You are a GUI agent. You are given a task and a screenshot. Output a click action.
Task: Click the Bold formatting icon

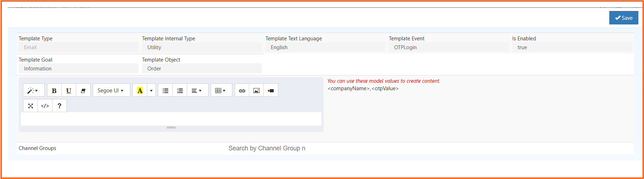point(54,91)
